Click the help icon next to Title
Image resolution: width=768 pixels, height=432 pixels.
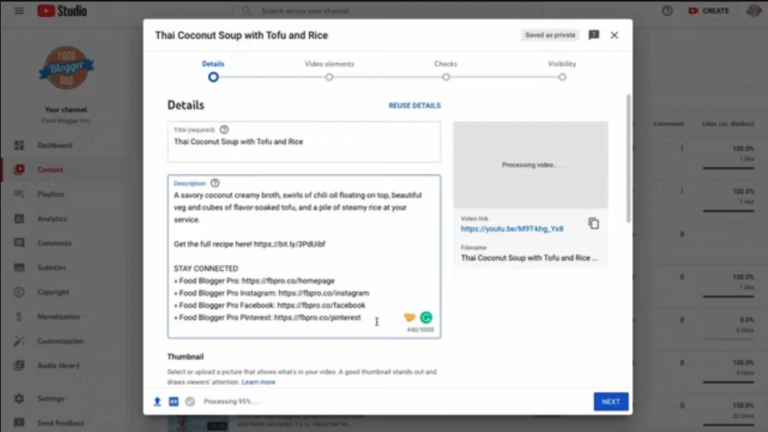coord(224,129)
